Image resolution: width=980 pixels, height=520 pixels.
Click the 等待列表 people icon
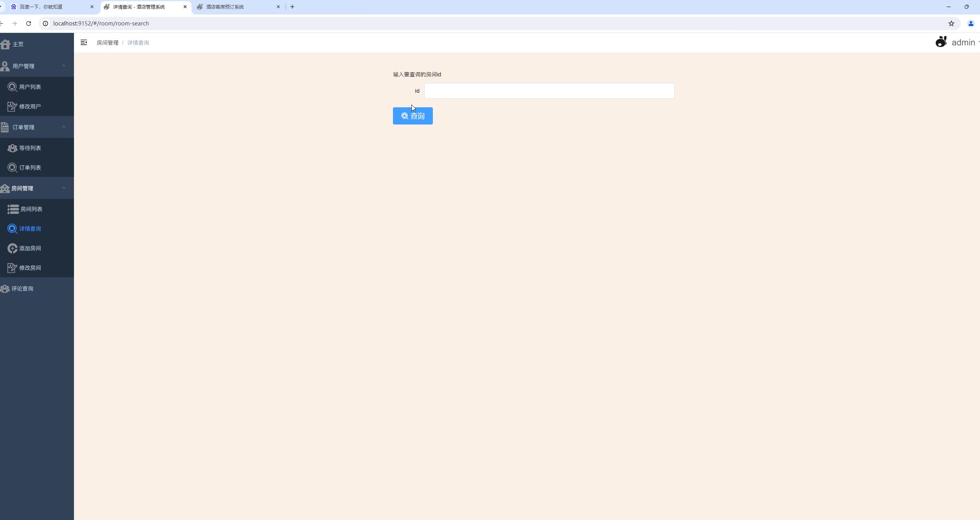click(12, 148)
